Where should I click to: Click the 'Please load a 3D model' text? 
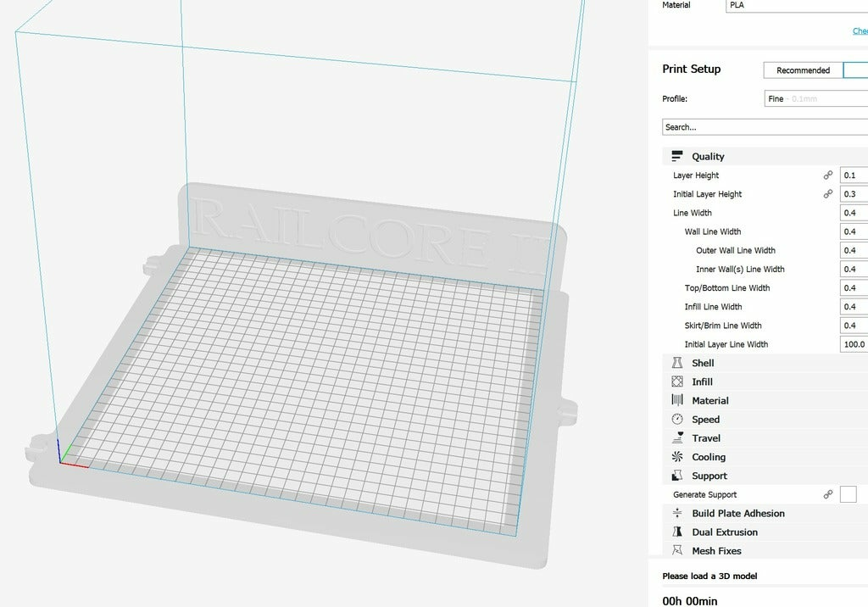709,576
